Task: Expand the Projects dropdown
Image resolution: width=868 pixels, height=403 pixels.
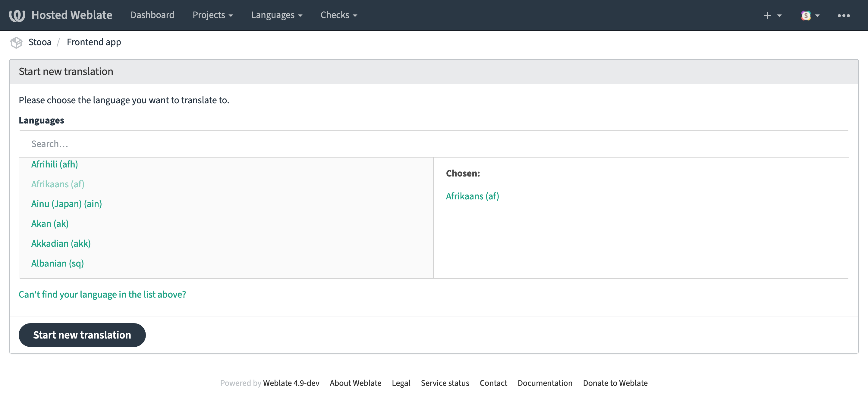Action: [212, 15]
